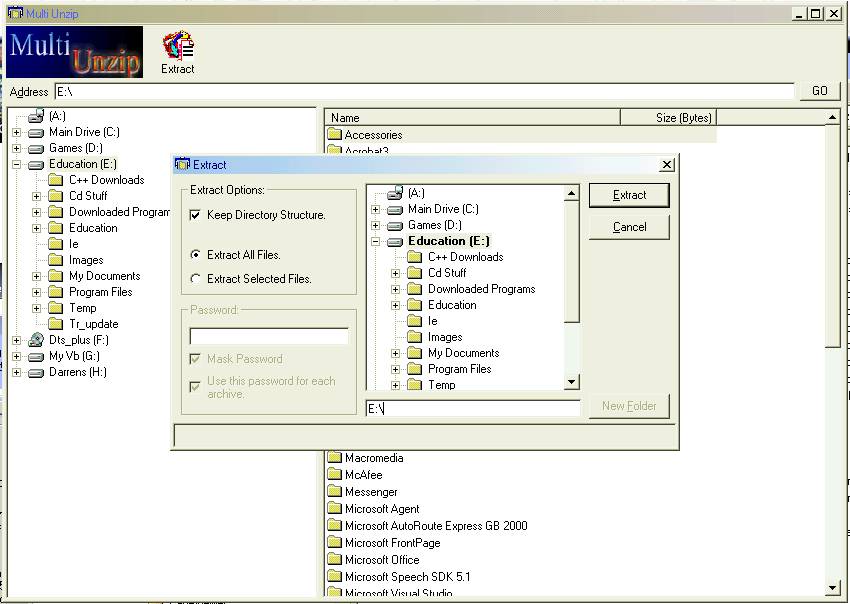Viewport: 850px width, 604px height.
Task: Select Dts_plus (F:) CD drive icon
Action: 36,340
